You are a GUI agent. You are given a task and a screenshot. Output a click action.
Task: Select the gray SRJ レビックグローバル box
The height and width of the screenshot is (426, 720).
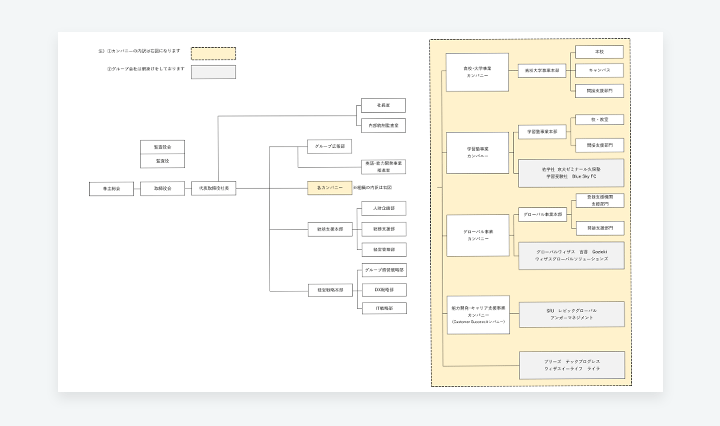click(572, 314)
